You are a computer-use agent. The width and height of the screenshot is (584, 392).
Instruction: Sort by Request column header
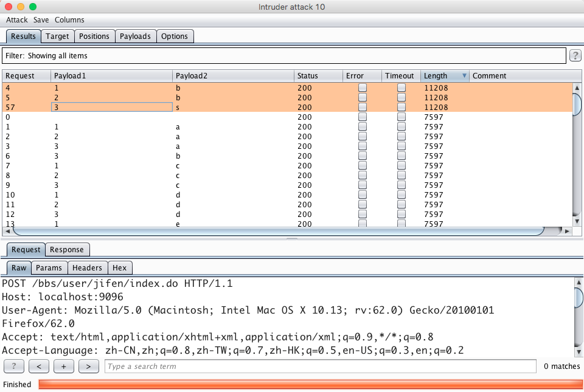tap(26, 76)
